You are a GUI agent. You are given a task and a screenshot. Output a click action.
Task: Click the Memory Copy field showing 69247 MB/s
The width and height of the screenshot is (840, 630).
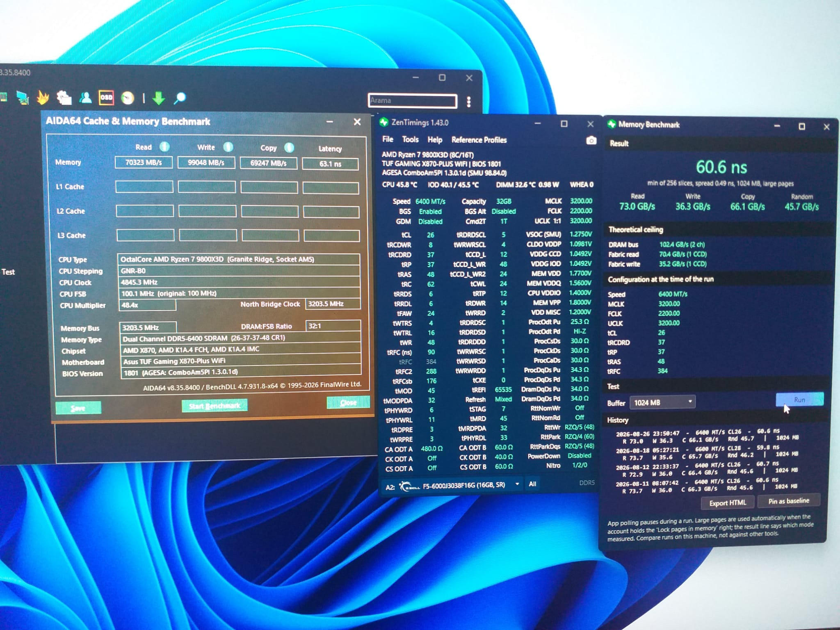(269, 163)
